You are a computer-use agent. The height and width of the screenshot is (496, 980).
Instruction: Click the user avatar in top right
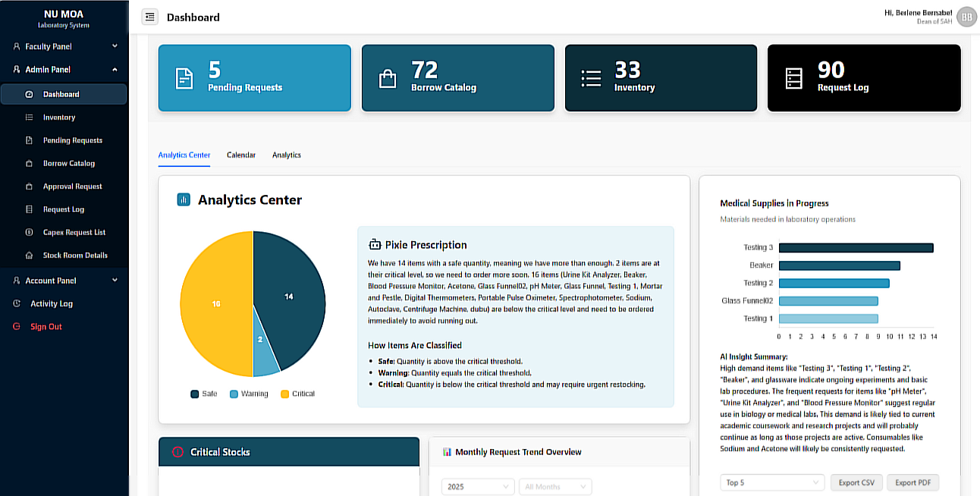click(966, 17)
